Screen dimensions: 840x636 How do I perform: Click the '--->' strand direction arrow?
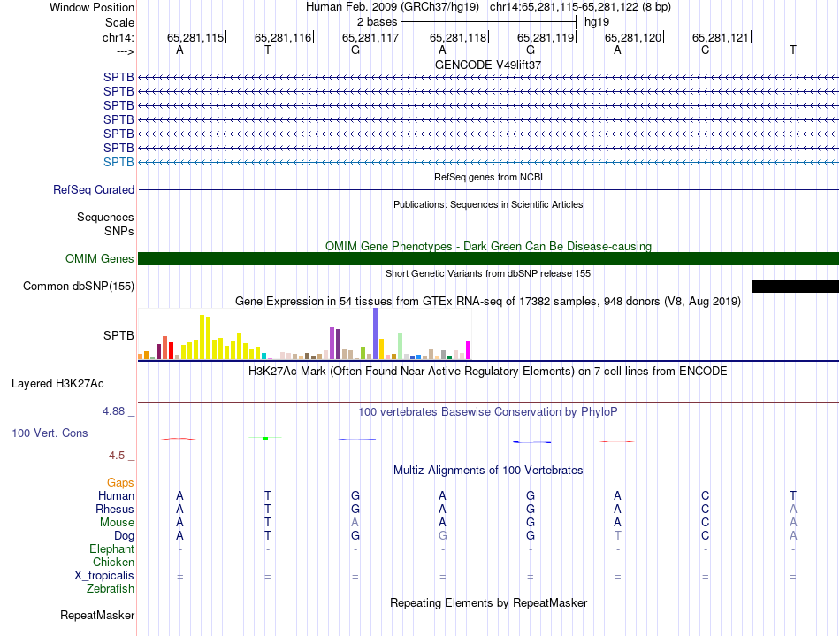[126, 51]
